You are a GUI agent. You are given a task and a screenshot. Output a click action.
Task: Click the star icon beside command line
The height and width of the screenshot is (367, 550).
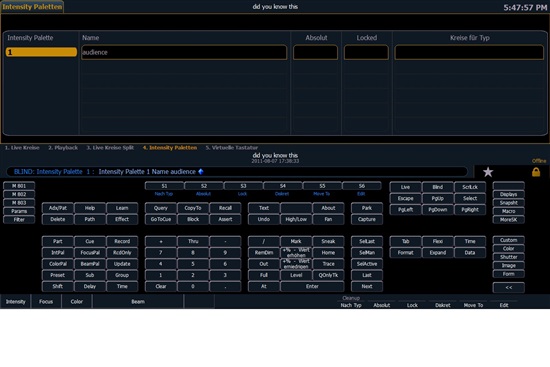click(488, 172)
